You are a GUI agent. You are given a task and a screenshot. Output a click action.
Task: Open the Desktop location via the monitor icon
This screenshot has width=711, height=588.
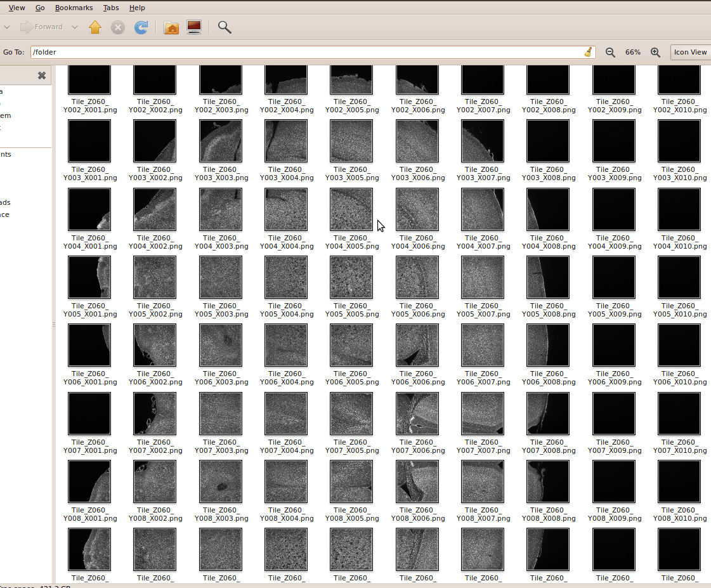pos(193,27)
